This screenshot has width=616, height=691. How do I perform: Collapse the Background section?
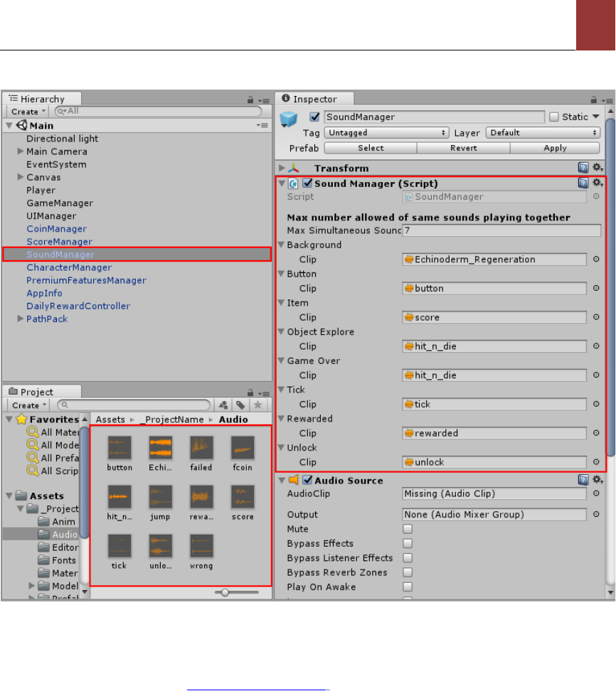pyautogui.click(x=281, y=244)
